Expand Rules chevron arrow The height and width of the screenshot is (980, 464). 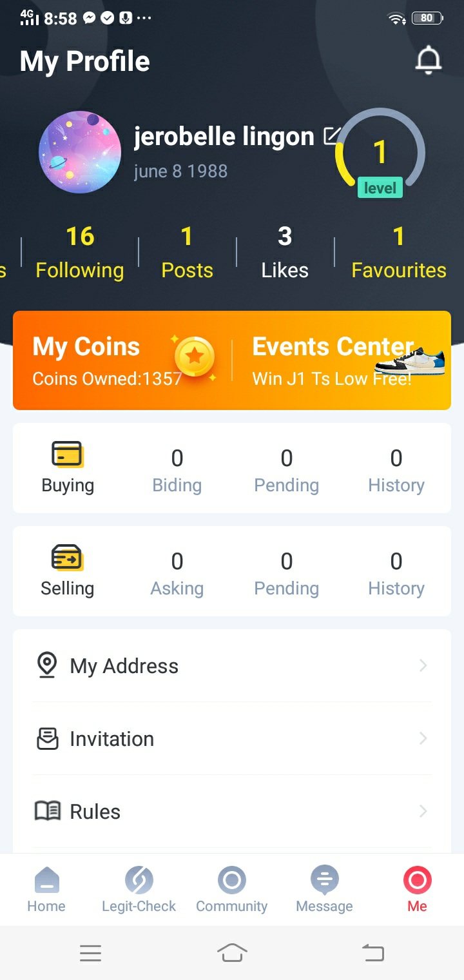click(x=423, y=811)
